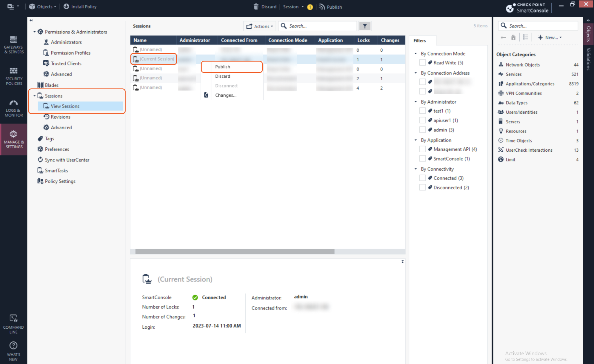The width and height of the screenshot is (594, 364).
Task: Click the home icon in Objects panel
Action: 513,37
